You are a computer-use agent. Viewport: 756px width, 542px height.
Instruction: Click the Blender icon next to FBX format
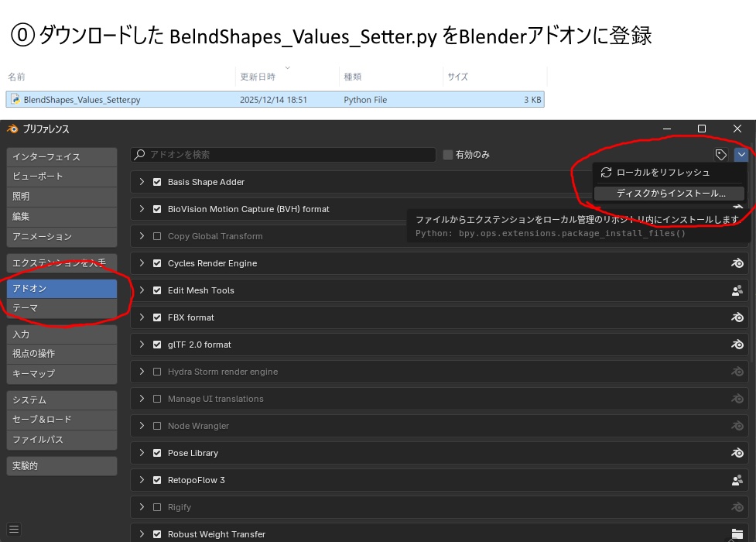pyautogui.click(x=737, y=317)
